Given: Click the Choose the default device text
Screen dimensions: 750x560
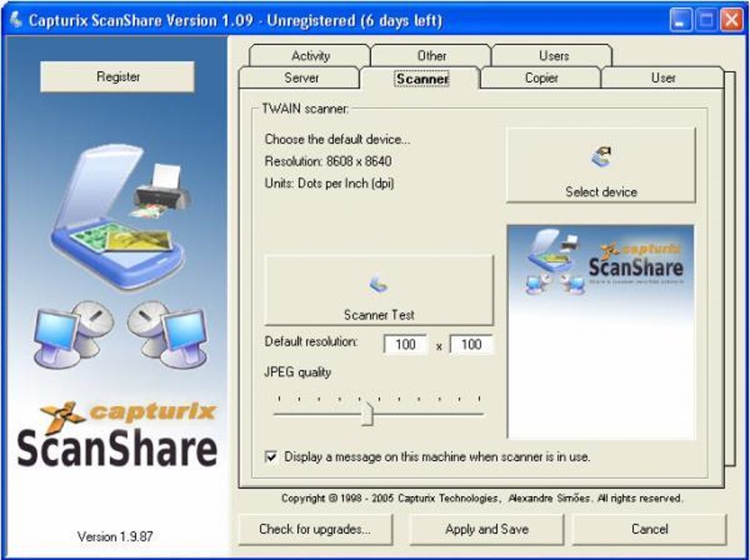Looking at the screenshot, I should pyautogui.click(x=337, y=139).
